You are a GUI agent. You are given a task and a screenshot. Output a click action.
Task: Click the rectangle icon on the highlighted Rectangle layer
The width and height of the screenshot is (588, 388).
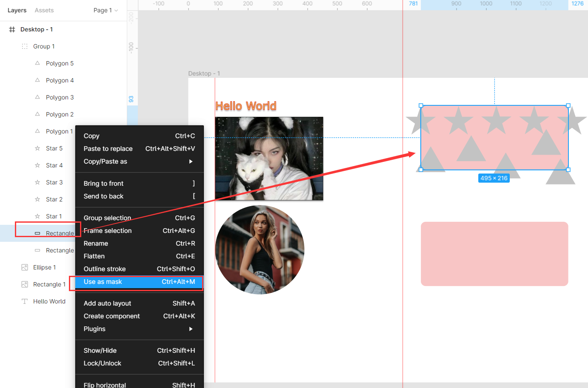(37, 233)
